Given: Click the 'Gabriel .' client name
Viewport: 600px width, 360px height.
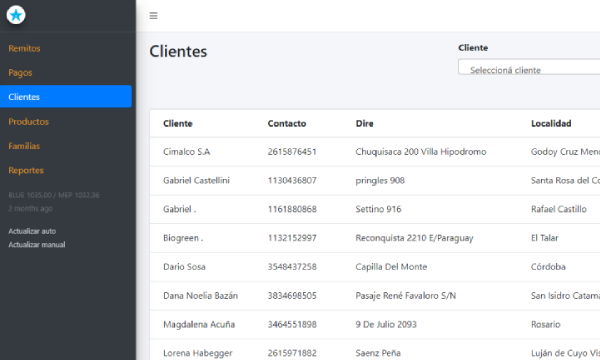Looking at the screenshot, I should coord(179,209).
